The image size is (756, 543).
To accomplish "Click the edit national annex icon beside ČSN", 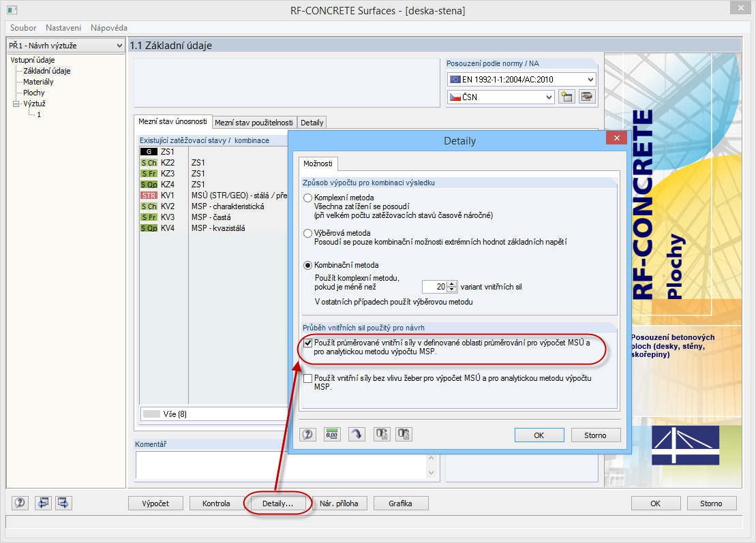I will tap(586, 97).
